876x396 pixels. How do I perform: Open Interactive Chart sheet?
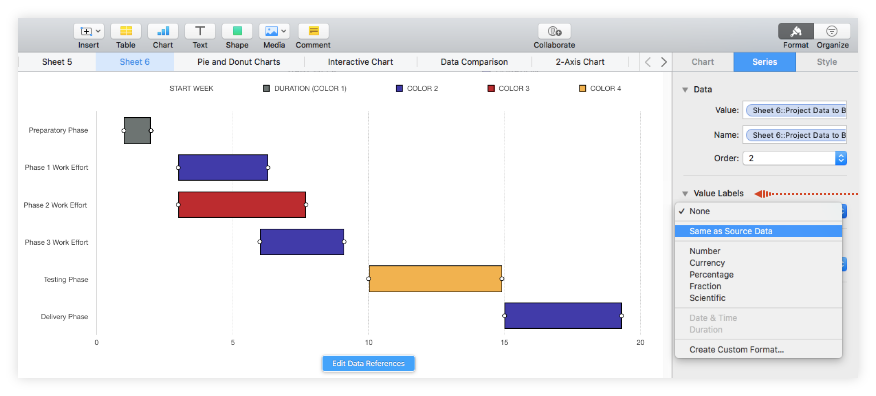click(360, 62)
